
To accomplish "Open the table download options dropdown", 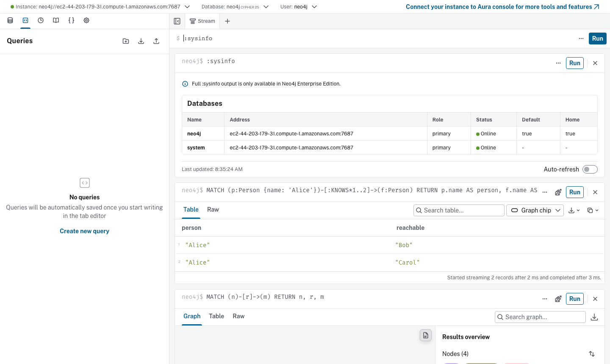I will point(574,210).
